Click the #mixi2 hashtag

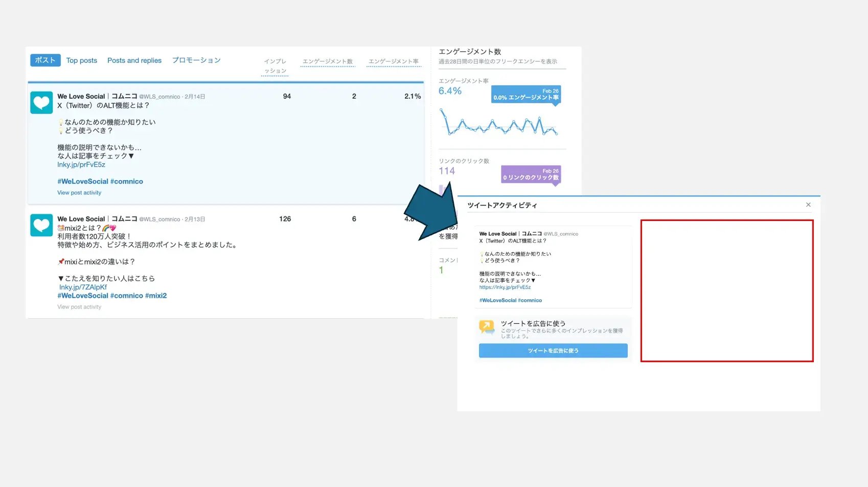[x=156, y=296]
